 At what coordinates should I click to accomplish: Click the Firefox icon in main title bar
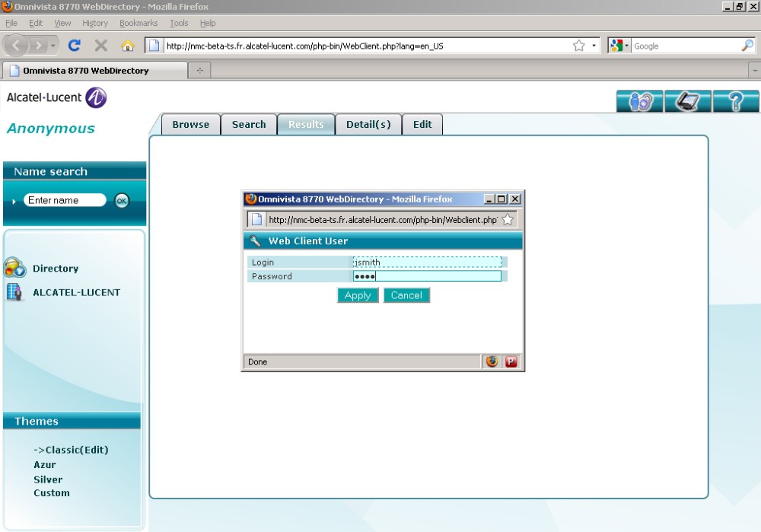pos(7,6)
